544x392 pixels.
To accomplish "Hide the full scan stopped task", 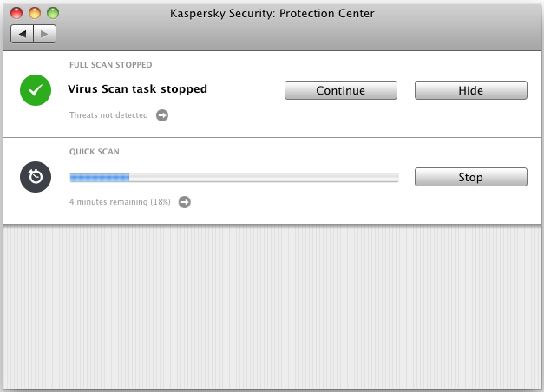I will coord(470,90).
